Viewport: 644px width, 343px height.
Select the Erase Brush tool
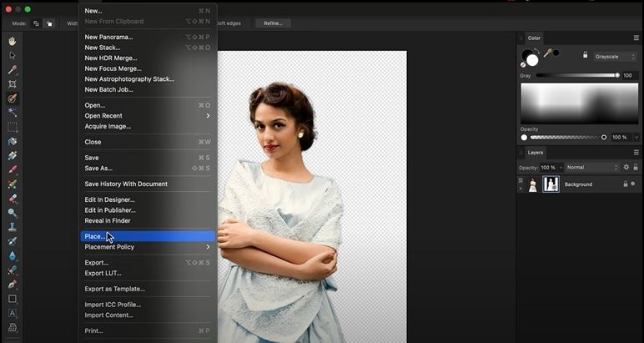coord(13,199)
